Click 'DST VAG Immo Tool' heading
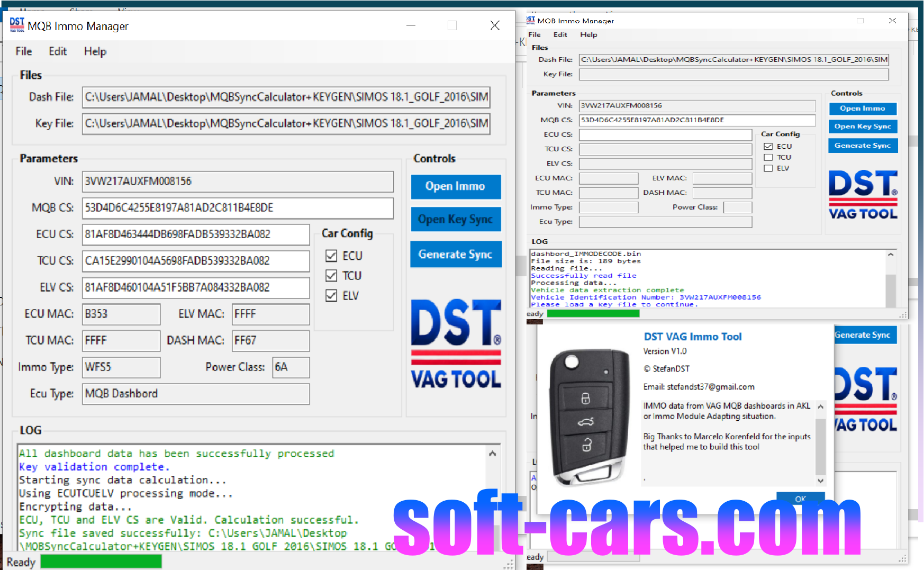924x570 pixels. 693,337
